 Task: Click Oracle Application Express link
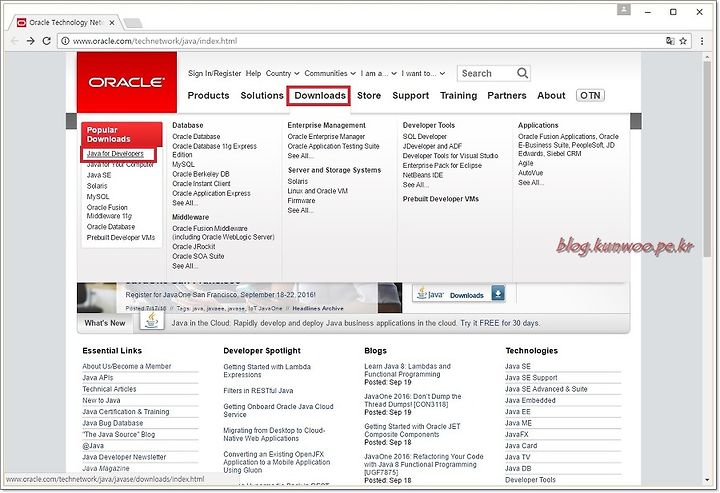pos(211,193)
